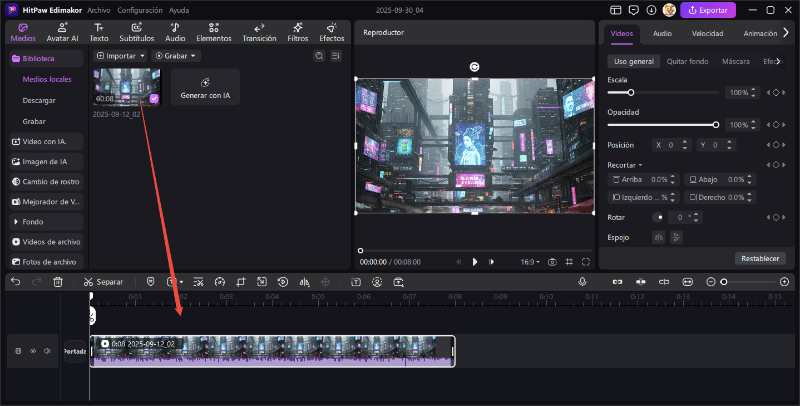The width and height of the screenshot is (800, 406).
Task: Open the Filtros panel
Action: [297, 32]
